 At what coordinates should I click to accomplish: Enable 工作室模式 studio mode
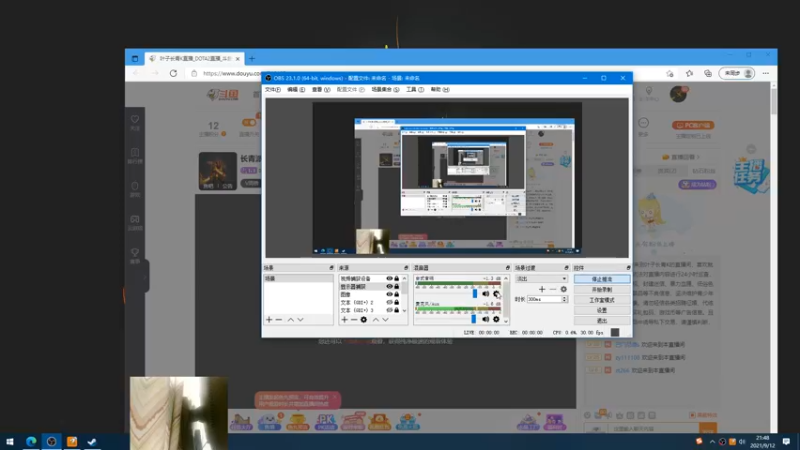click(x=602, y=300)
